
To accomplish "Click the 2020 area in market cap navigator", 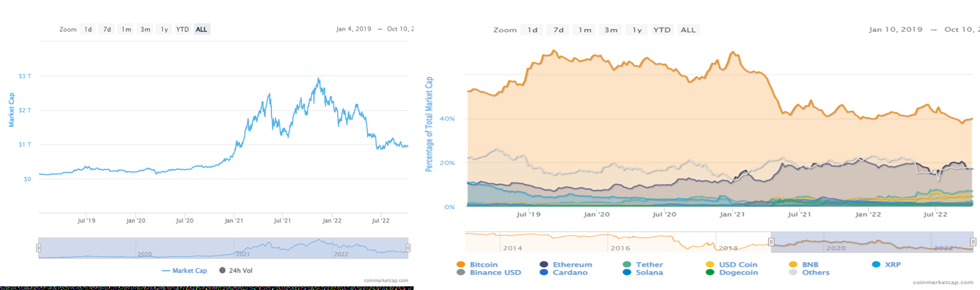I will coord(145,254).
